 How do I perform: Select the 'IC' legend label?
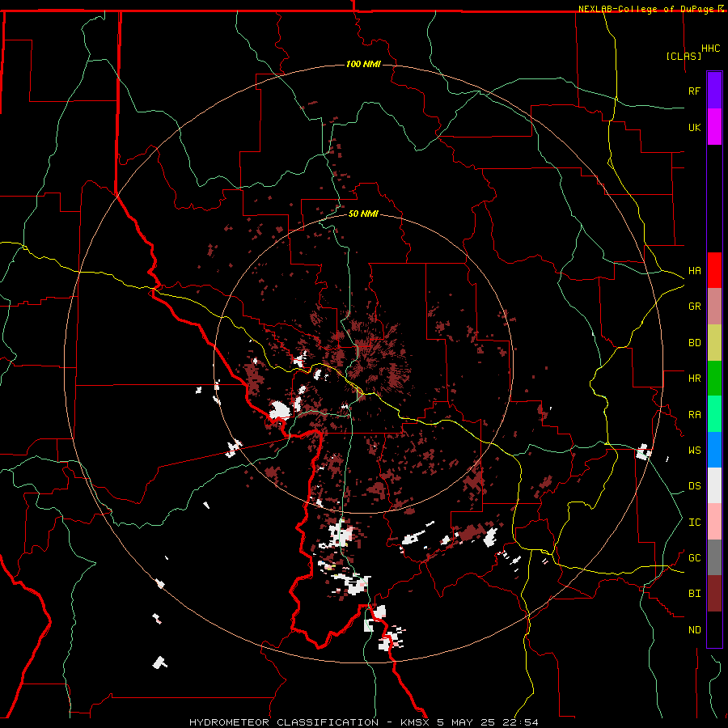694,523
